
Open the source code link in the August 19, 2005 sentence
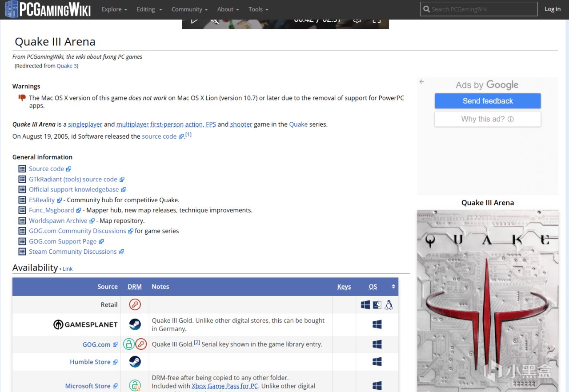point(162,136)
